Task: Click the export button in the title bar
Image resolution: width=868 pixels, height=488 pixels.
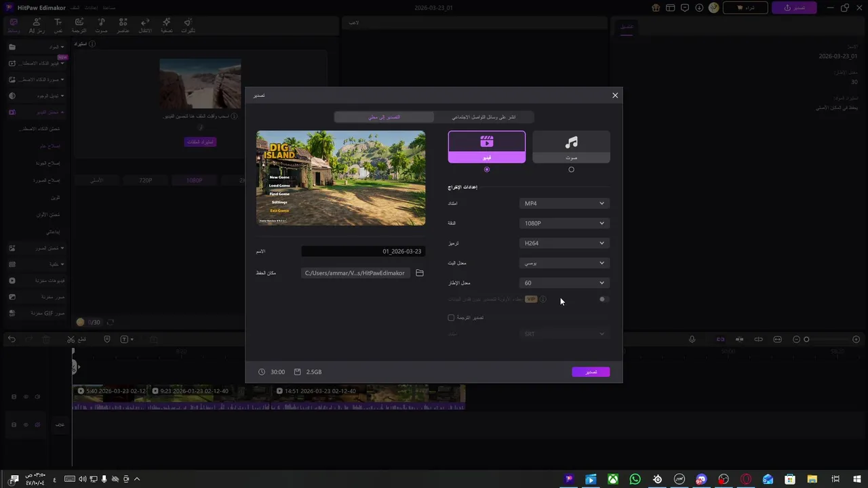Action: click(793, 7)
